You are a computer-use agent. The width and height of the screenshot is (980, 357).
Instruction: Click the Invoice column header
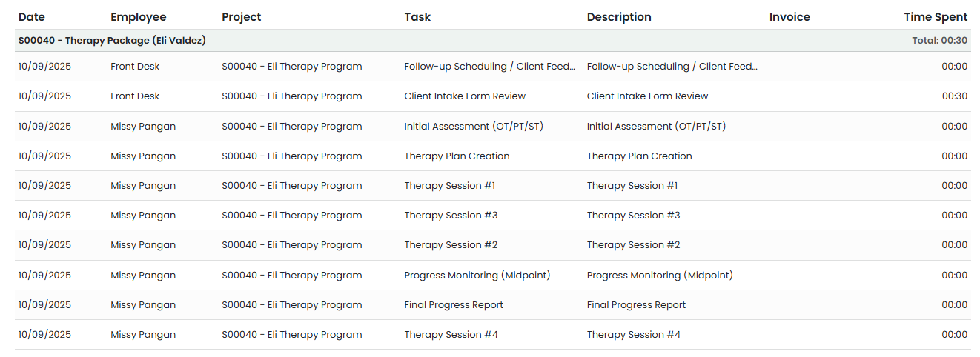[x=789, y=17]
